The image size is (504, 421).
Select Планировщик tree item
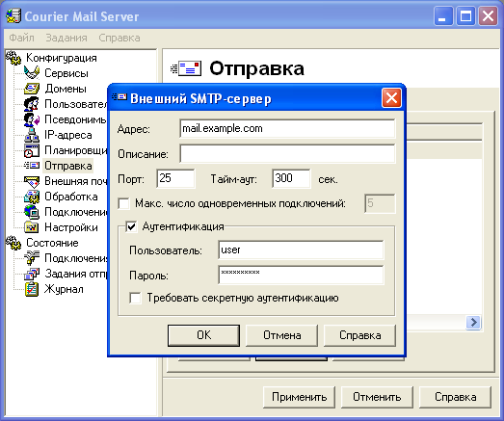tap(76, 150)
